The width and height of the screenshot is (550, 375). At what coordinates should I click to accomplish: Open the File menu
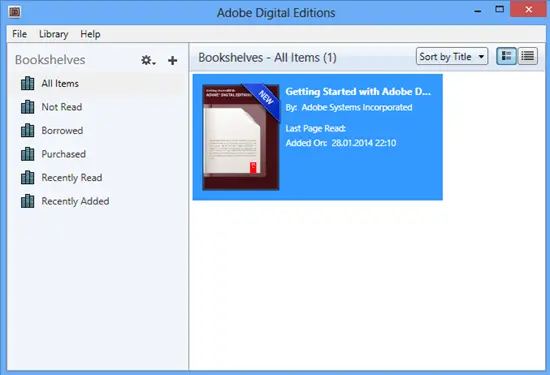pos(19,34)
